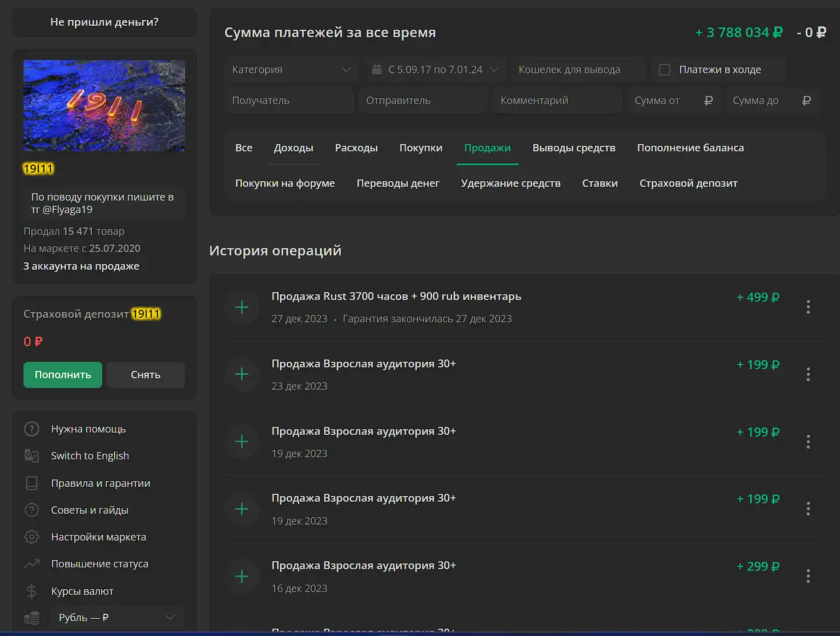Click the book icon beside Правила и гарантии
Screen dimensions: 840x636
click(32, 483)
